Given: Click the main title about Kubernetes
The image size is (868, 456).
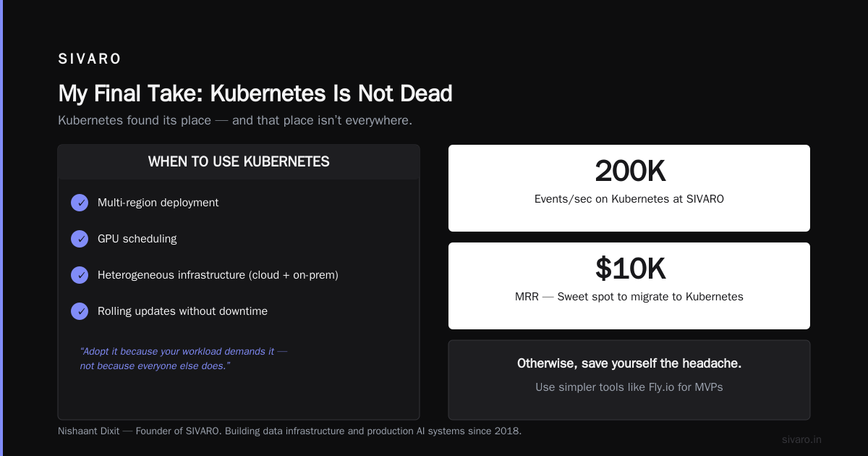Looking at the screenshot, I should click(255, 94).
